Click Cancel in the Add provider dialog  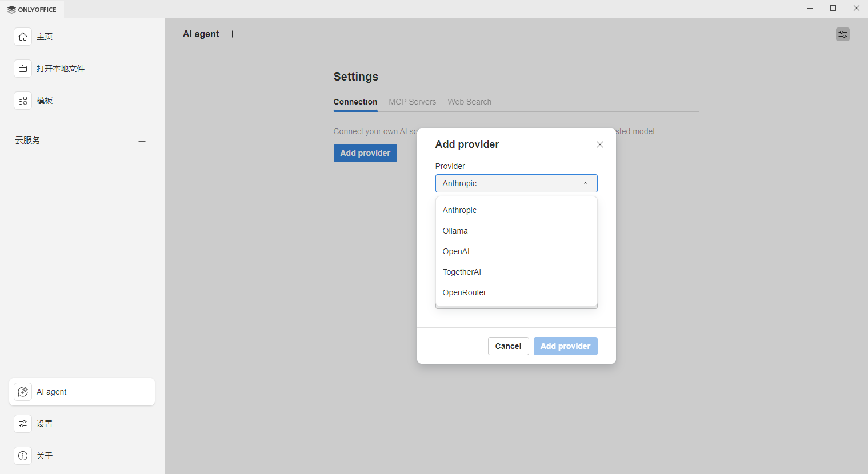pyautogui.click(x=508, y=346)
